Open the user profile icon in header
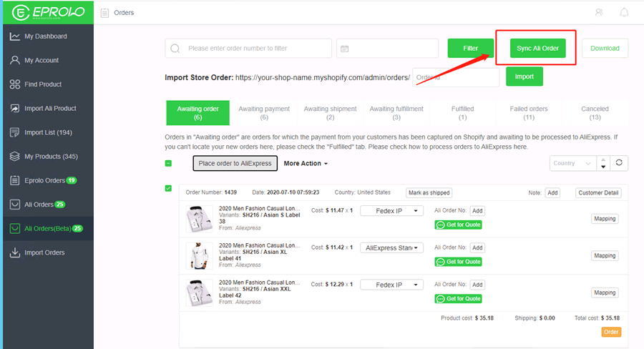Screen dimensions: 644x349 point(599,12)
